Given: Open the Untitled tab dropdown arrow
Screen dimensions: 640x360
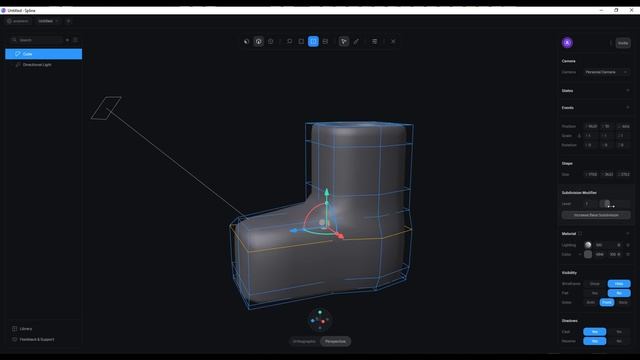Looking at the screenshot, I should click(x=57, y=21).
